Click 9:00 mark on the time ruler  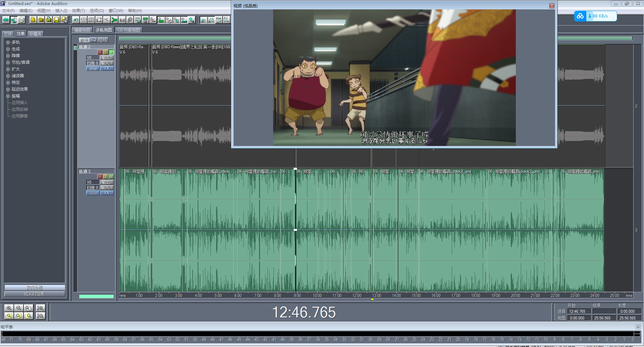[297, 296]
